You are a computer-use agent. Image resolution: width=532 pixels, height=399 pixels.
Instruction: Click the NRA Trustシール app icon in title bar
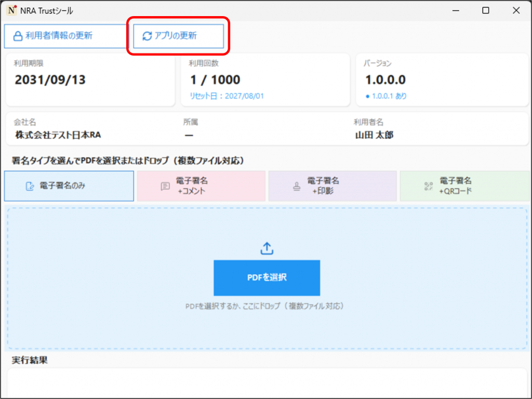[11, 10]
